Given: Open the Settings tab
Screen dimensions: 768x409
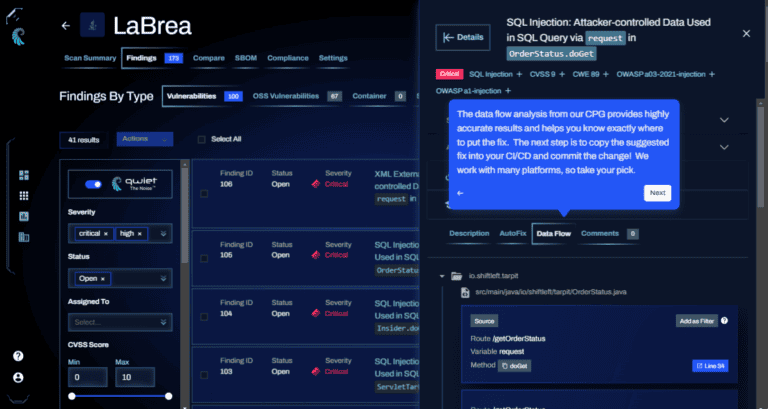Looking at the screenshot, I should click(x=333, y=58).
